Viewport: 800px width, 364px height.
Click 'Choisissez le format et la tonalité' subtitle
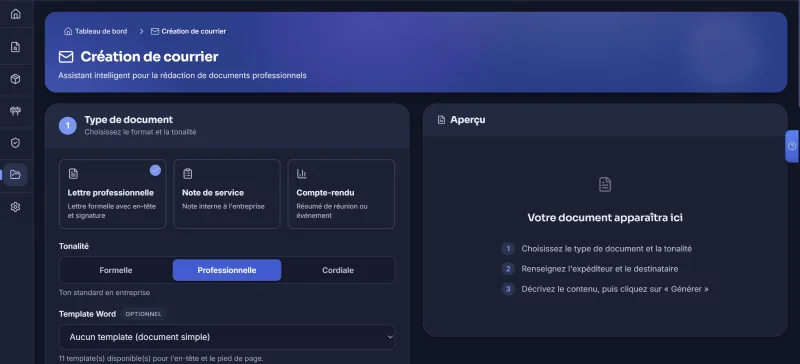click(x=140, y=132)
